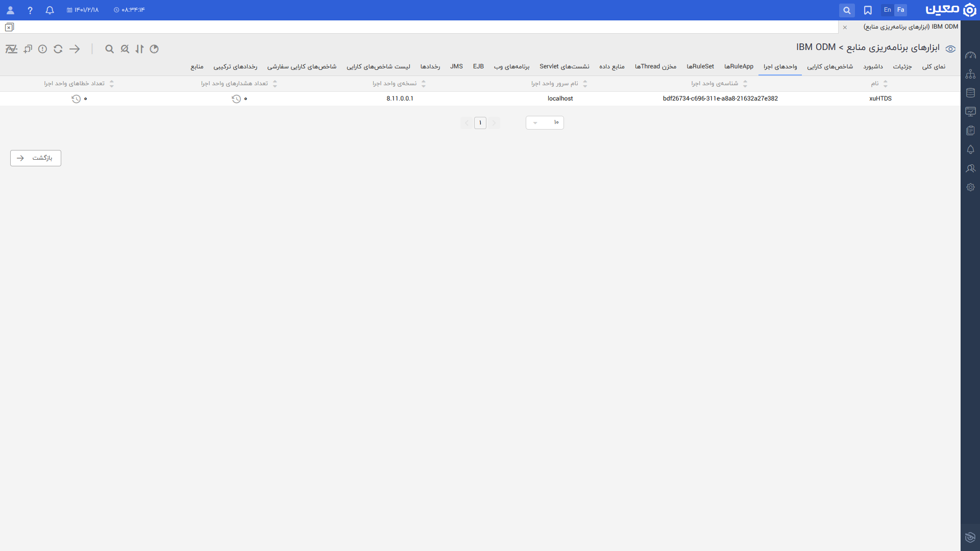Open the جزئیات tab
Viewport: 980px width, 551px height.
(902, 67)
